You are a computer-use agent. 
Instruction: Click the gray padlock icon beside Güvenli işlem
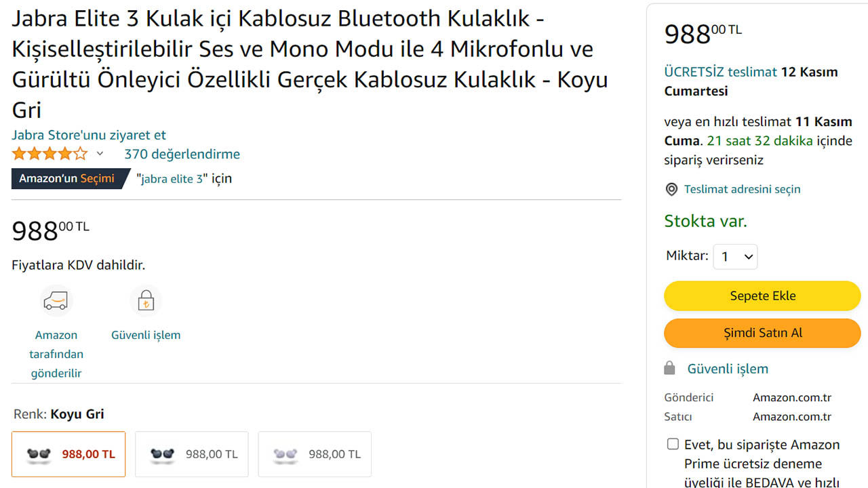670,369
